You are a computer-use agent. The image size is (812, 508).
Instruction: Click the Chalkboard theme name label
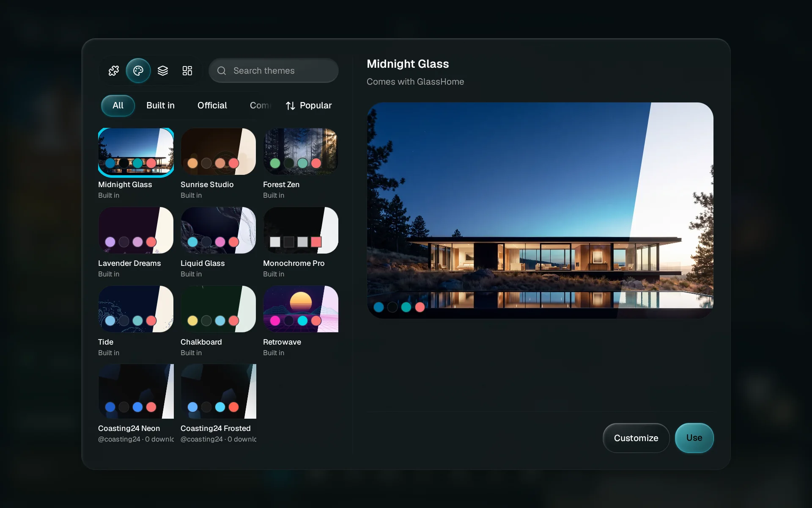tap(201, 342)
